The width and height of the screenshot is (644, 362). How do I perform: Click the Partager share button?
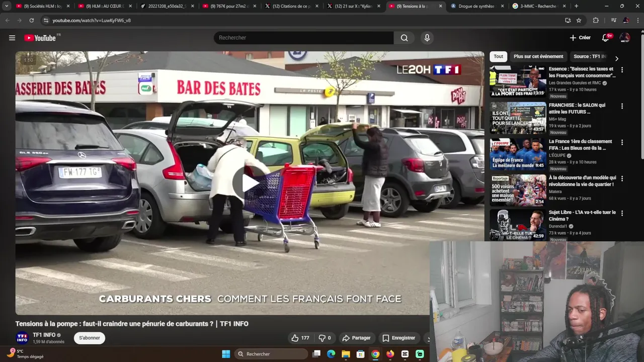click(356, 338)
